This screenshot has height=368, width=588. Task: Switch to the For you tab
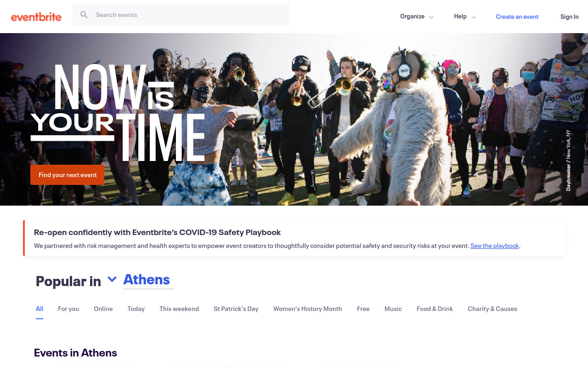[68, 309]
